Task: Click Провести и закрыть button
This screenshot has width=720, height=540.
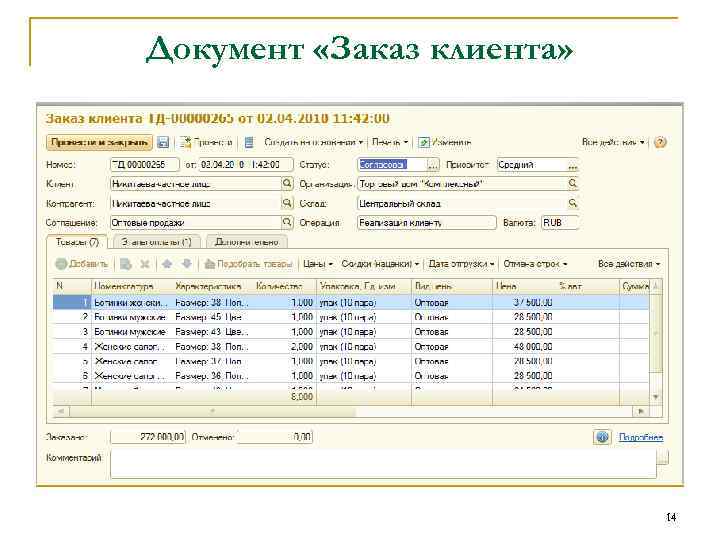Action: pos(99,142)
